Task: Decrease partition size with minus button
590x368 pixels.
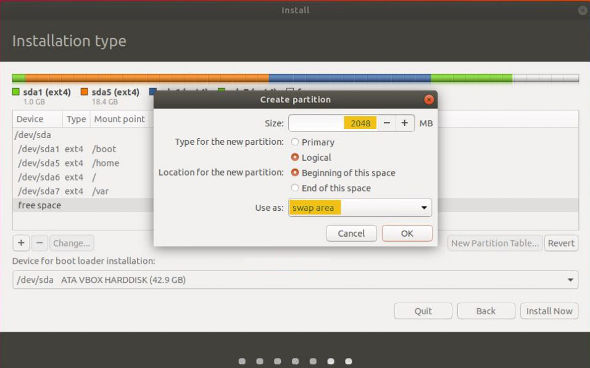Action: (x=387, y=123)
